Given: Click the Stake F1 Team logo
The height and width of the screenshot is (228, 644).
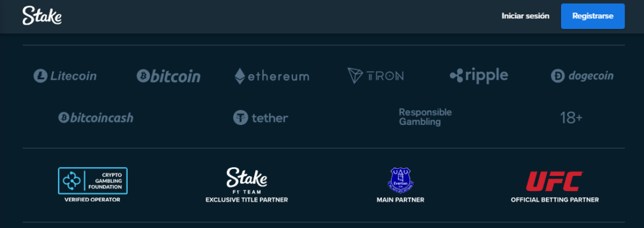Looking at the screenshot, I should pos(247,180).
